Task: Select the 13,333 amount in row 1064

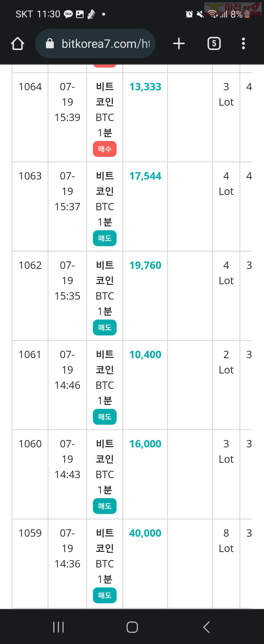Action: tap(145, 87)
